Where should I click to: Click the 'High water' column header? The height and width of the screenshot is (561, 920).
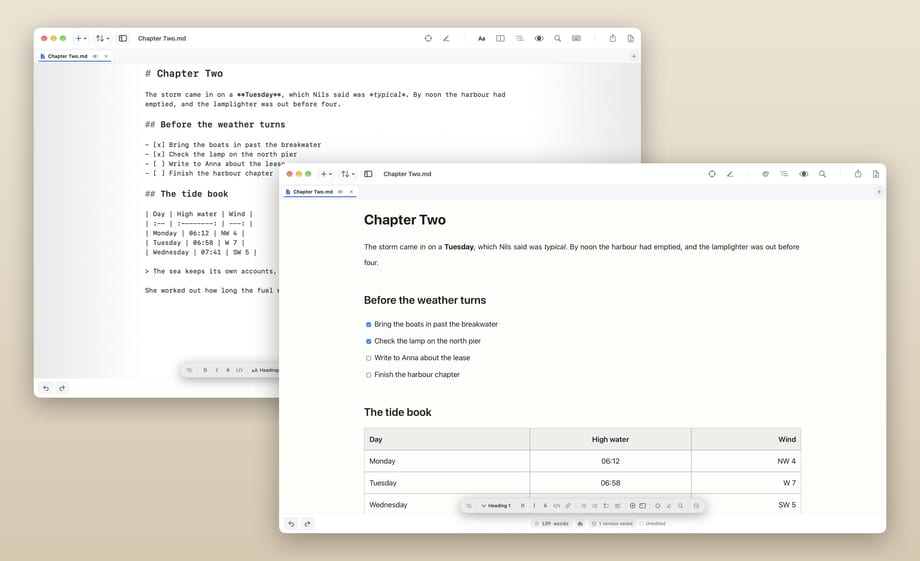click(x=610, y=440)
